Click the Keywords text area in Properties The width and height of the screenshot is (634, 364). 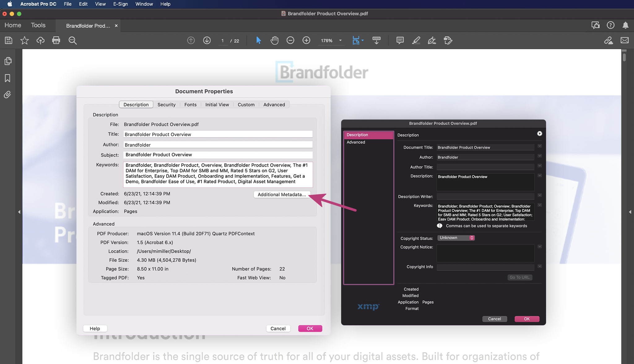[218, 175]
